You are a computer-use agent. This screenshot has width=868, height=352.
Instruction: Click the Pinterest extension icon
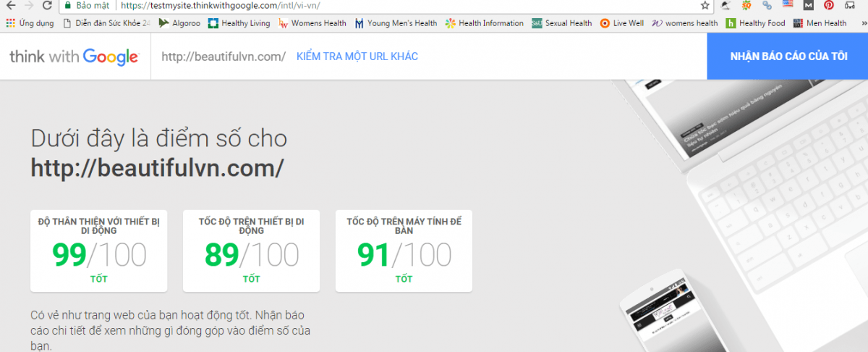point(829,5)
